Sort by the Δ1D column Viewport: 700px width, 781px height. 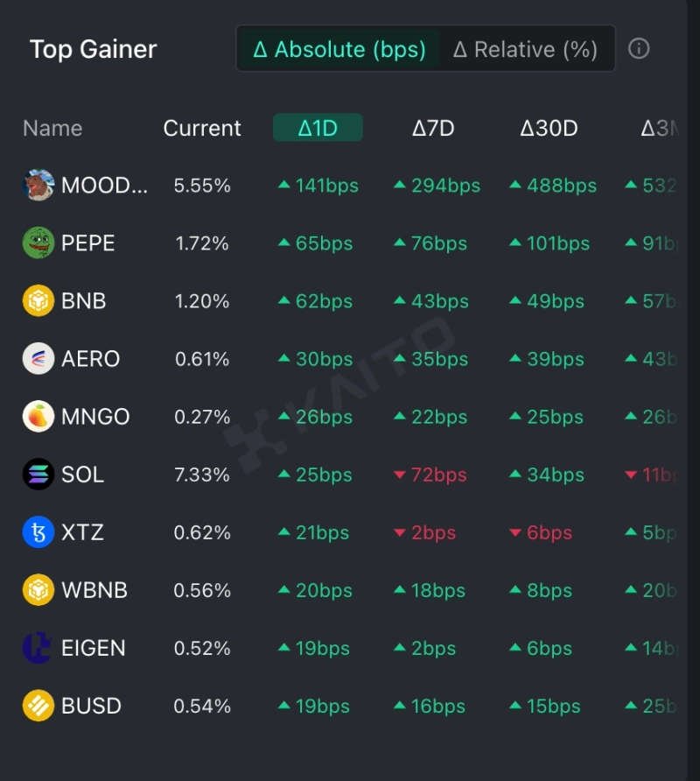point(318,128)
